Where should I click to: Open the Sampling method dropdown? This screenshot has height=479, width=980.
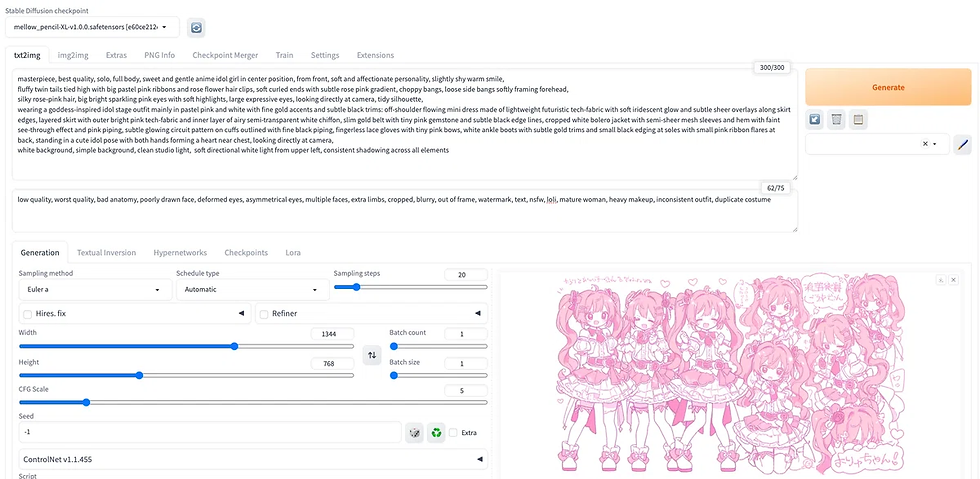(94, 290)
